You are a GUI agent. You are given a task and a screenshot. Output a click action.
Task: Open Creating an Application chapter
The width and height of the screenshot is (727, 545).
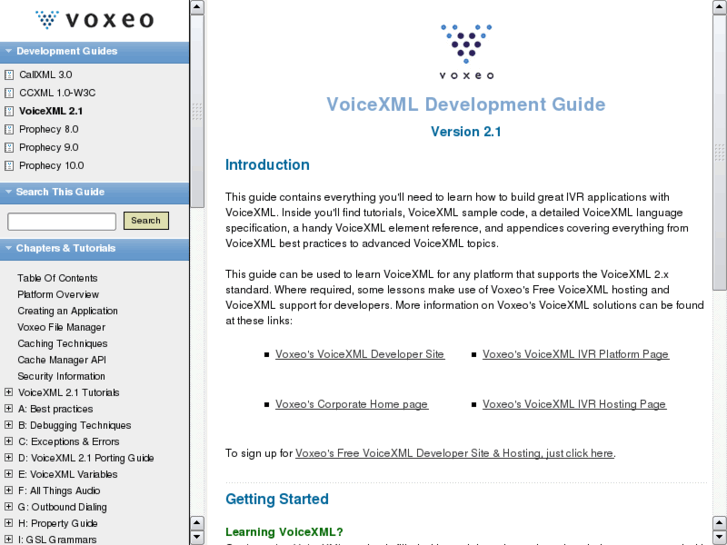point(68,311)
